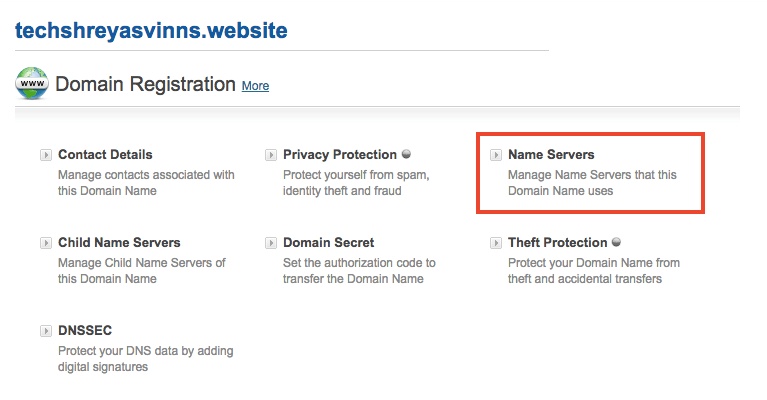Click the Domain Registration heading text
The image size is (767, 400).
[x=145, y=84]
